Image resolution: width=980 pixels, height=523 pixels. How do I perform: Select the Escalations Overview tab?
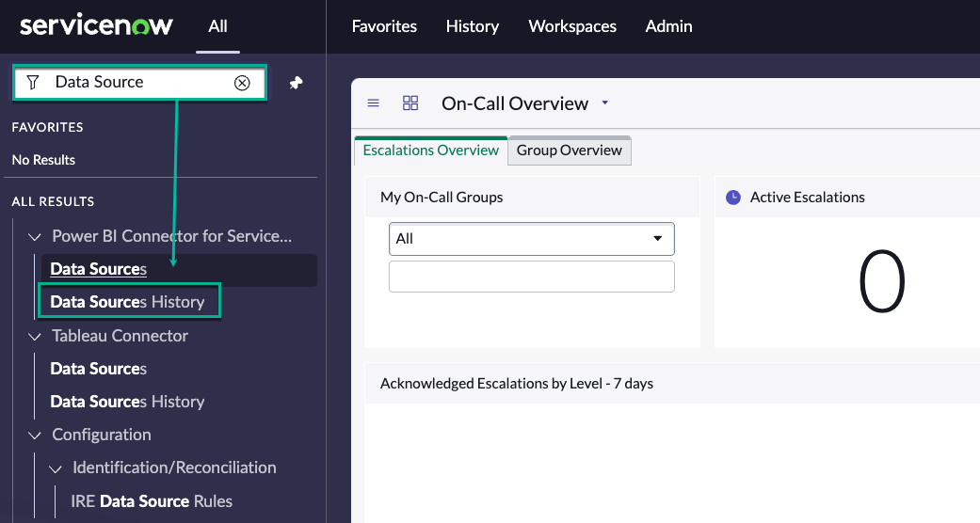click(430, 151)
